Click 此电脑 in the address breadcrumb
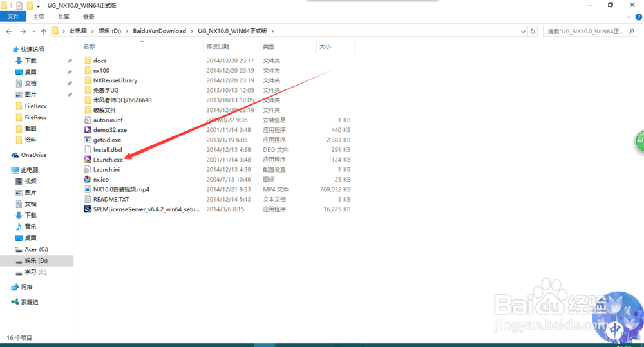The width and height of the screenshot is (644, 347). (78, 31)
